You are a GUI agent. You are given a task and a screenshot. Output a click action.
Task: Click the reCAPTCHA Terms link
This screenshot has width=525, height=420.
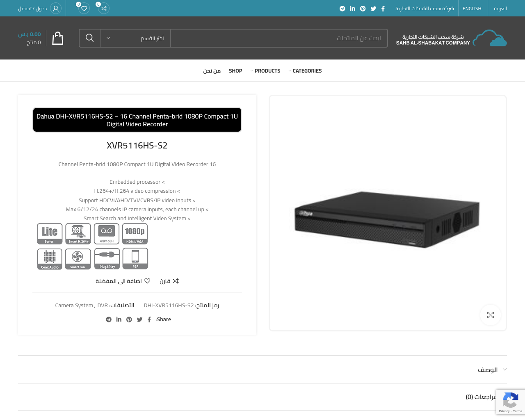[518, 411]
